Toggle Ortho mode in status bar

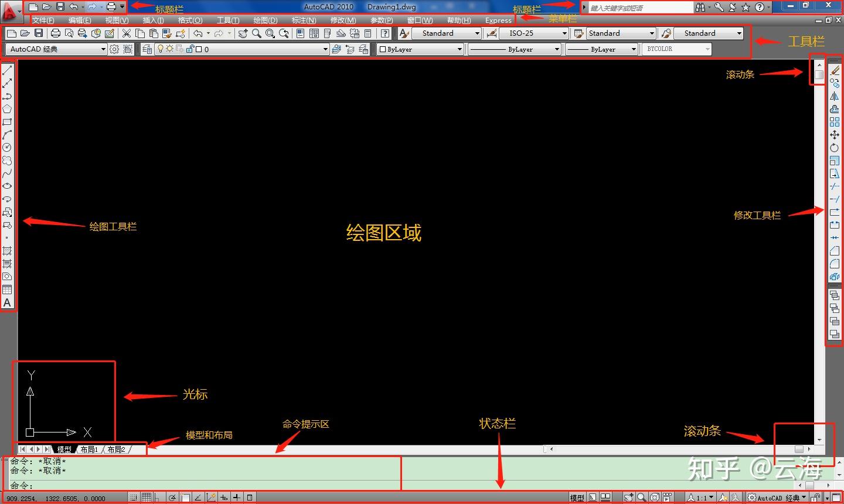coord(159,498)
